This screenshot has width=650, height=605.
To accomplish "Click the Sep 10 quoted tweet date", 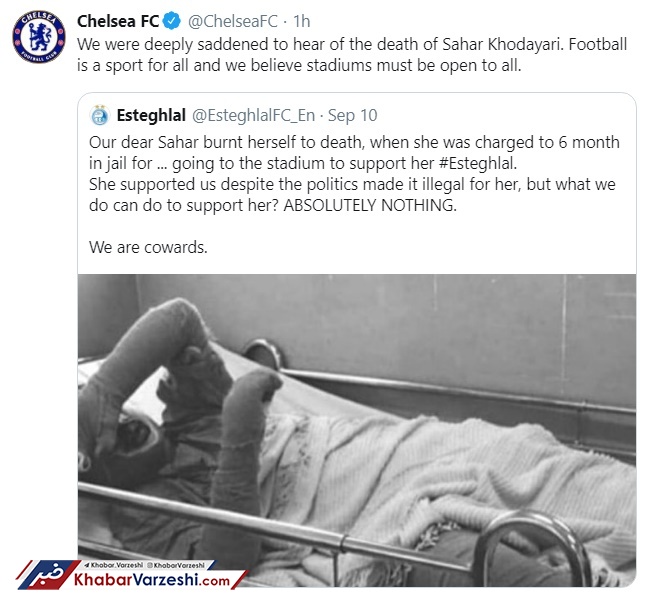I will coord(352,115).
